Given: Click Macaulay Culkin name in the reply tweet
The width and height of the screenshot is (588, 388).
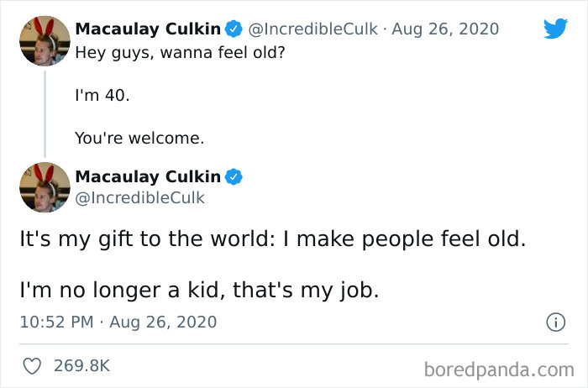Looking at the screenshot, I should pos(148,176).
